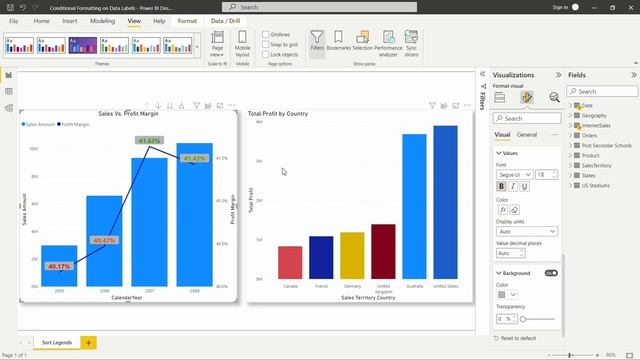
Task: Add a new report page
Action: [88, 342]
